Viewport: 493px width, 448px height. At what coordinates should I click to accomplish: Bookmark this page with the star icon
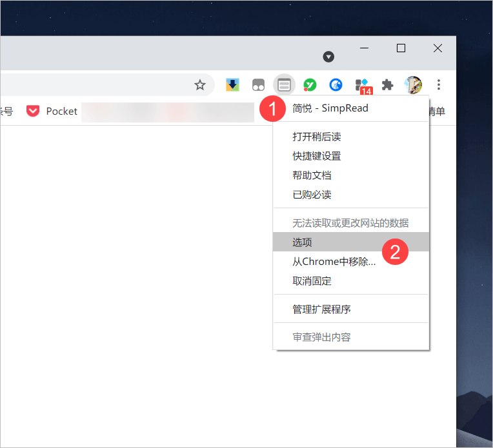point(199,85)
